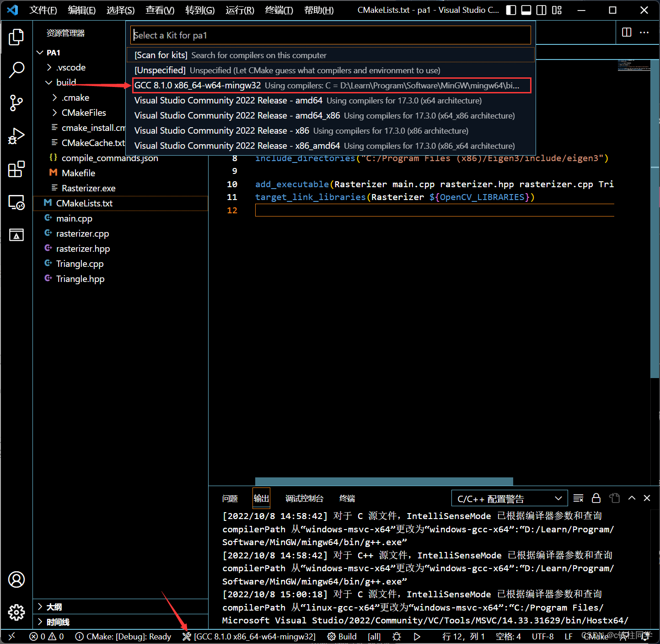This screenshot has height=644, width=660.
Task: Click CMake Debug Ready build variant status
Action: (123, 636)
